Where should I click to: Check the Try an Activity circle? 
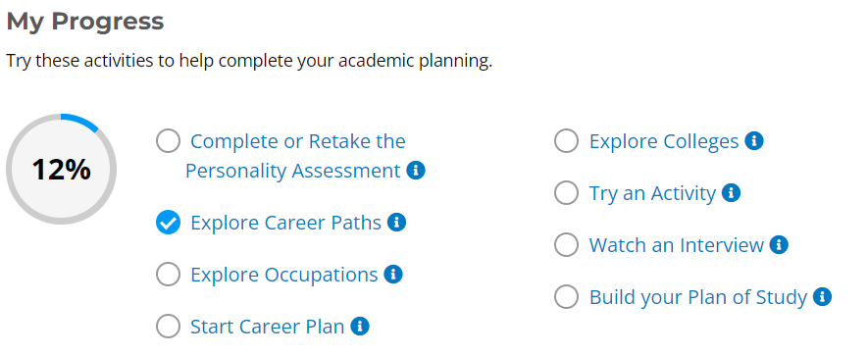tap(566, 193)
